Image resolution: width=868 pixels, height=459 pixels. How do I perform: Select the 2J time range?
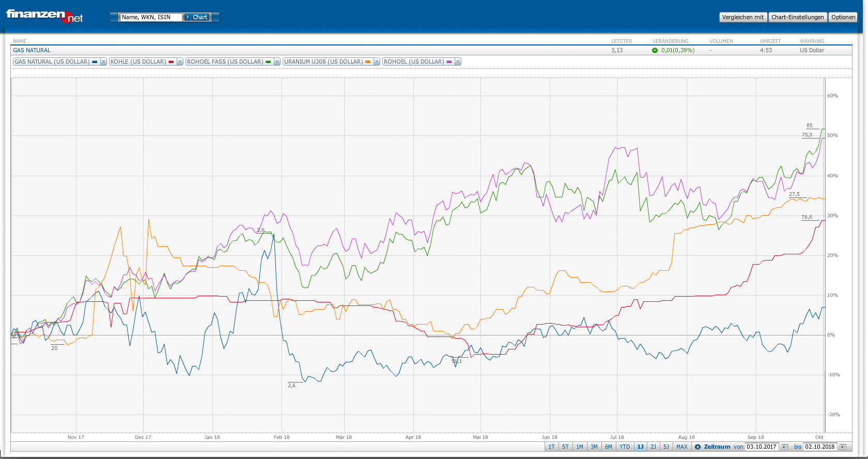[654, 447]
